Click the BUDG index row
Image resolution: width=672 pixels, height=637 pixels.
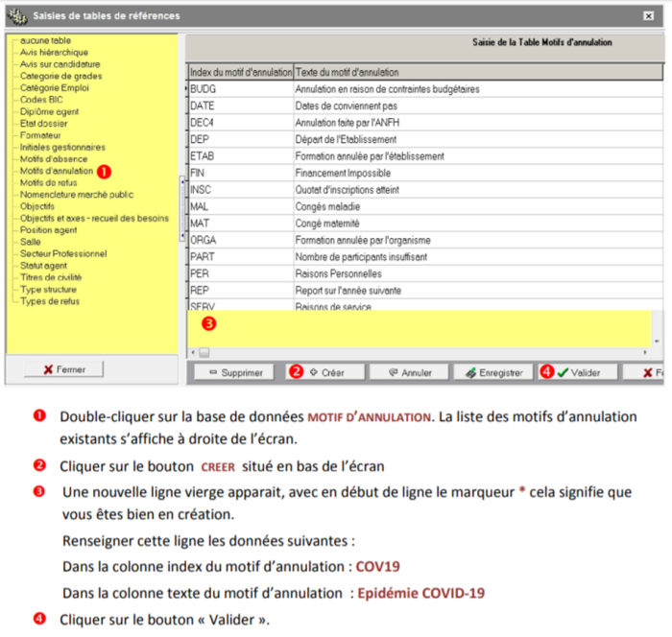pyautogui.click(x=204, y=89)
